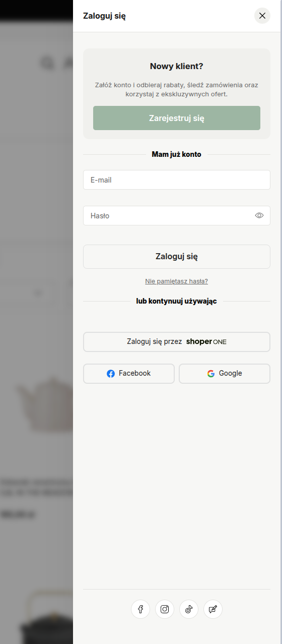The height and width of the screenshot is (644, 282).
Task: Open the Nie pamiętasz hasła? link
Action: coord(177,281)
